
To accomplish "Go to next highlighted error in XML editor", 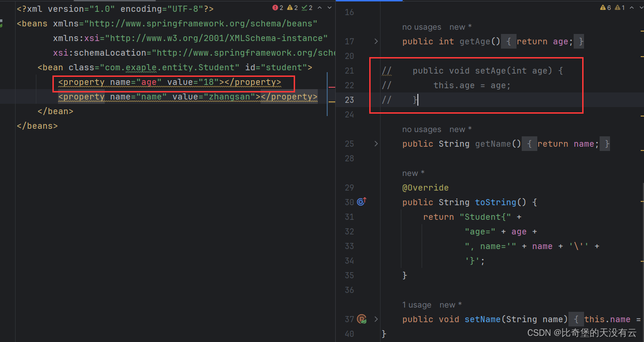I will (x=330, y=8).
